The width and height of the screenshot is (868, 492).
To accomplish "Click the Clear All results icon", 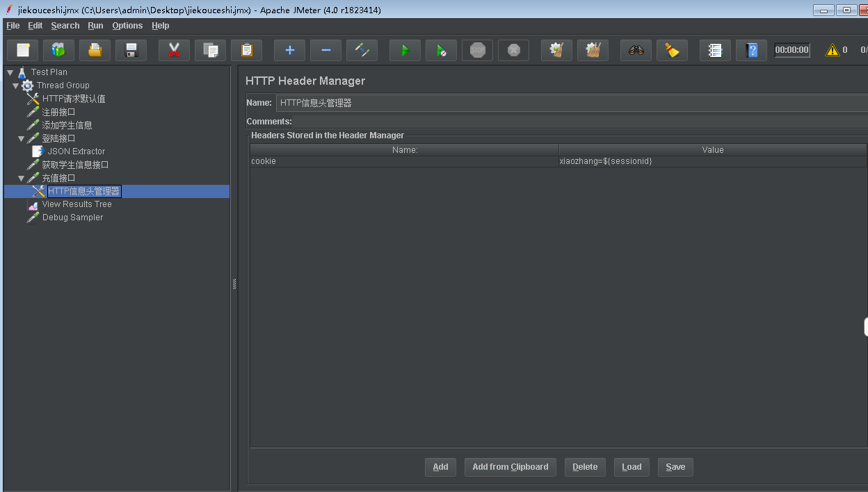I will [593, 50].
